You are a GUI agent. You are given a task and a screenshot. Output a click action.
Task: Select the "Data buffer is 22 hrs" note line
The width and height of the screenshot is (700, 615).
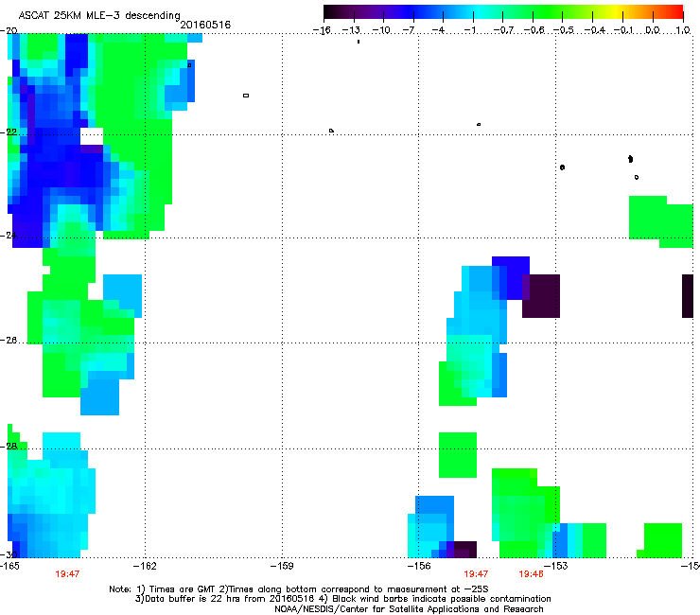click(x=342, y=599)
